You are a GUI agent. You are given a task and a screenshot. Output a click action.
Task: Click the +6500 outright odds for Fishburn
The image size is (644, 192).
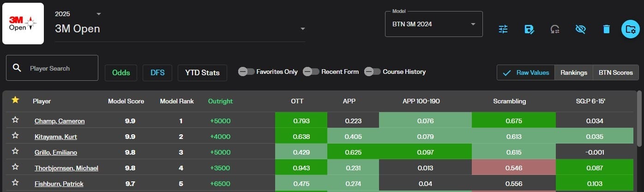[x=220, y=184]
